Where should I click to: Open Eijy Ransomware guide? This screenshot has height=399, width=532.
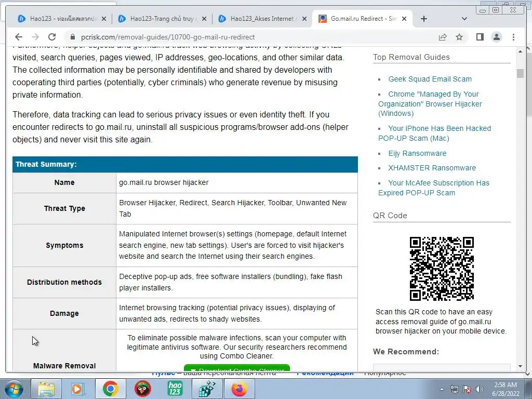pos(417,153)
